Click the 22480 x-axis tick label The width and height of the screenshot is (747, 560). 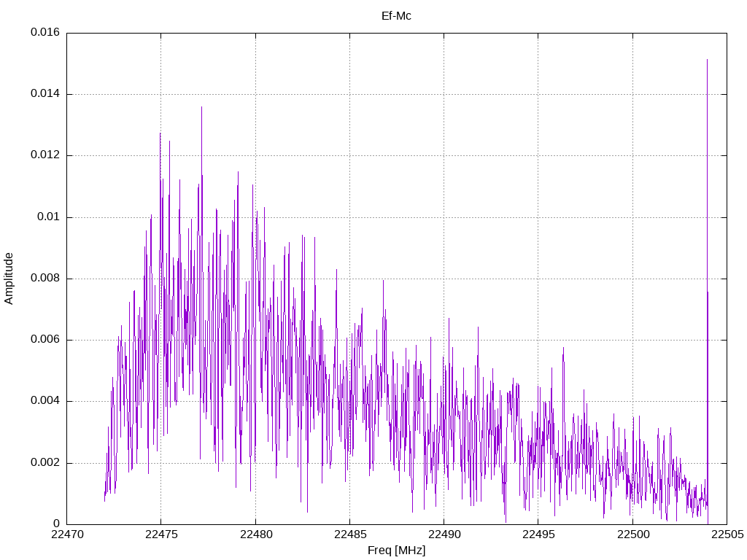tap(255, 534)
